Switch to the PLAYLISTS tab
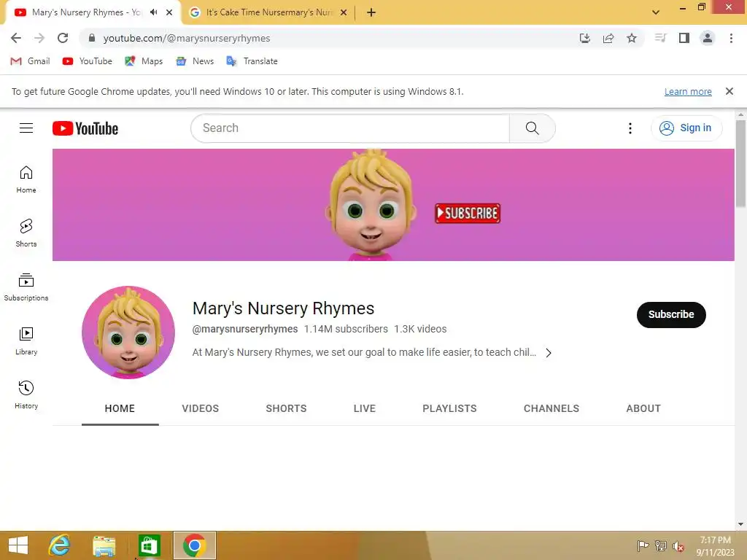Screen dimensions: 747x560 coord(449,408)
